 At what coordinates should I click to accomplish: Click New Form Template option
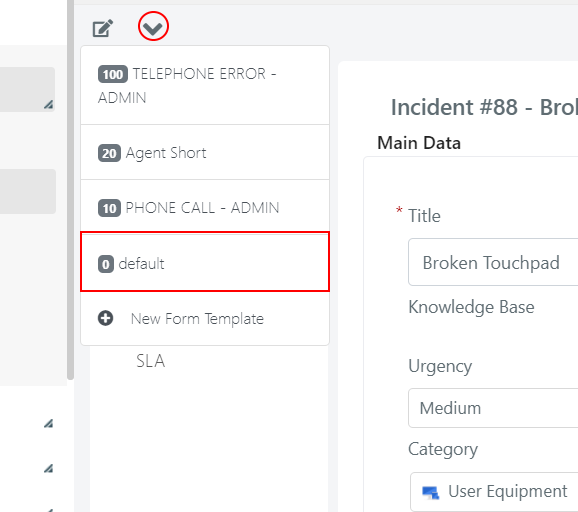click(x=205, y=318)
